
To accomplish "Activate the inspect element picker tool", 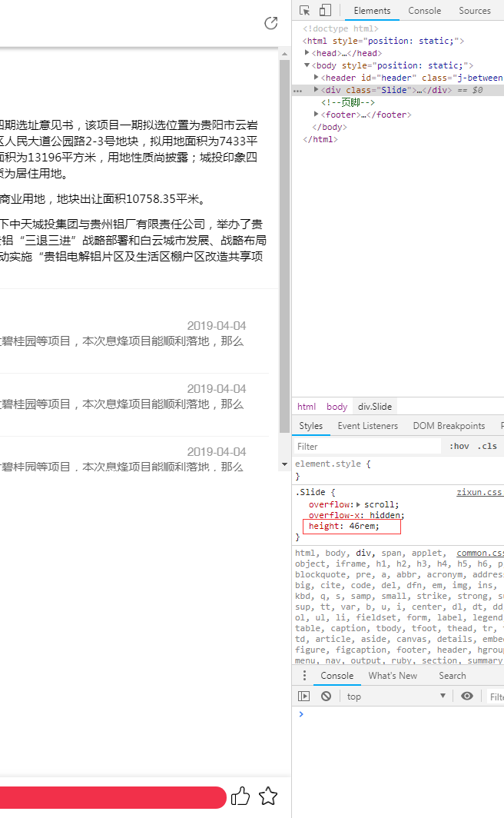I will click(x=305, y=11).
